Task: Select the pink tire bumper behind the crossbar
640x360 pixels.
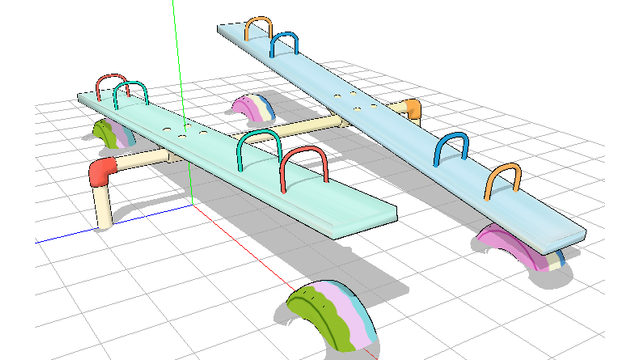Action: click(x=253, y=107)
